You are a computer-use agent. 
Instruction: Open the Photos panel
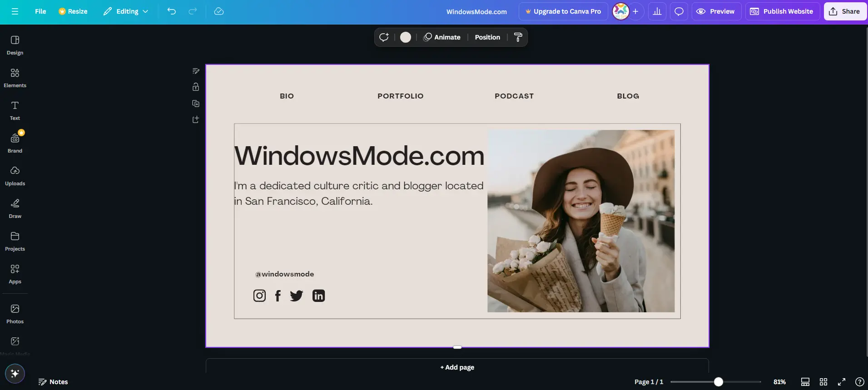click(x=15, y=314)
